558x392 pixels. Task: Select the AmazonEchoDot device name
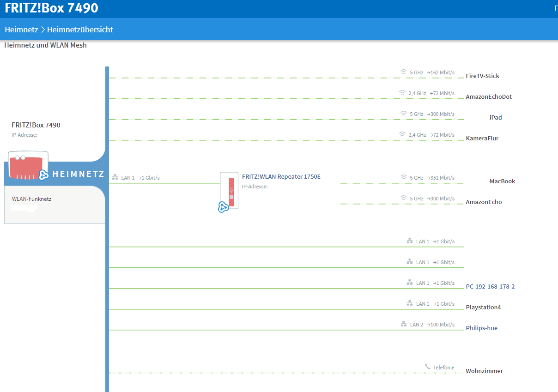[x=489, y=97]
